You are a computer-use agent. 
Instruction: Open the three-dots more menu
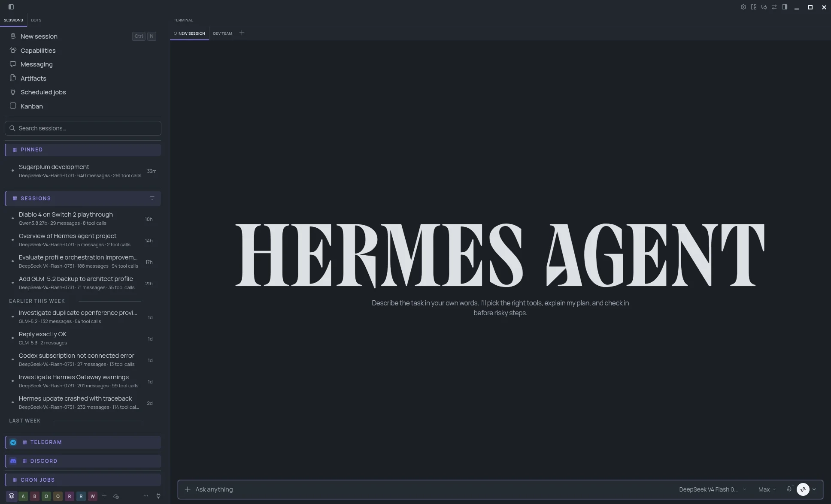tap(146, 496)
